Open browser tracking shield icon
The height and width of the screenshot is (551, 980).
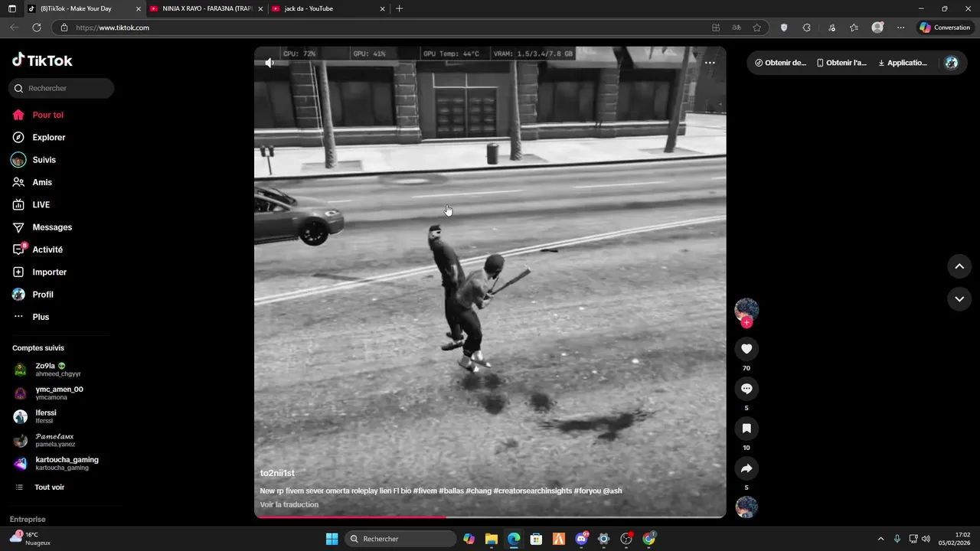(x=784, y=28)
